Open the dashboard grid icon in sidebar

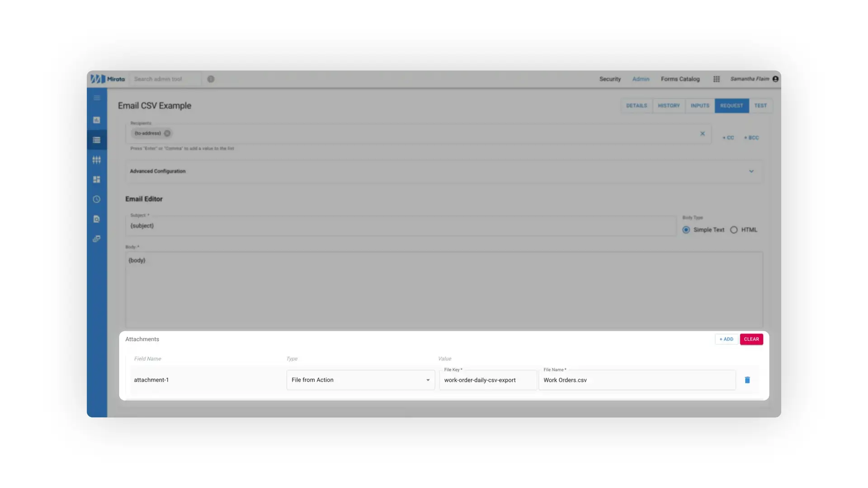click(x=97, y=179)
